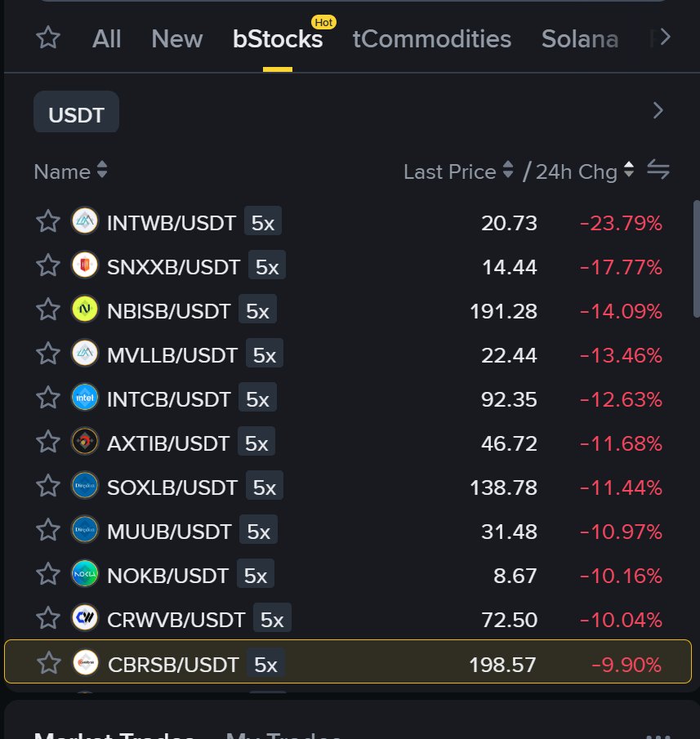Favorite the INTWB/USDT pair

pos(48,221)
